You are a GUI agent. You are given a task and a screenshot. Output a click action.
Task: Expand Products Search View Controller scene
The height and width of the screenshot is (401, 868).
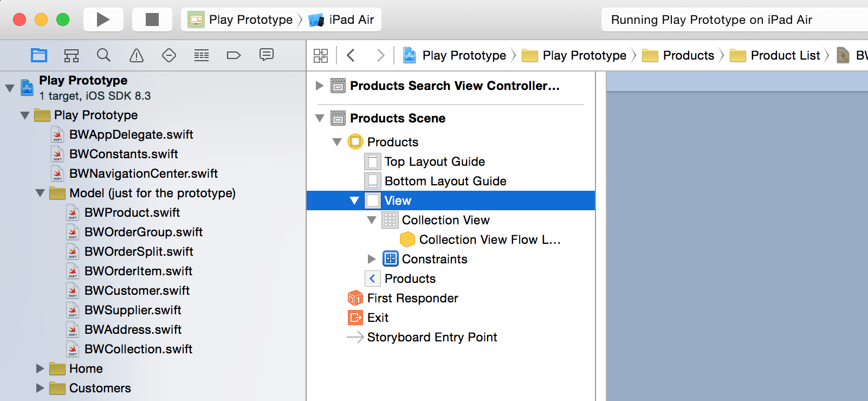(x=320, y=86)
